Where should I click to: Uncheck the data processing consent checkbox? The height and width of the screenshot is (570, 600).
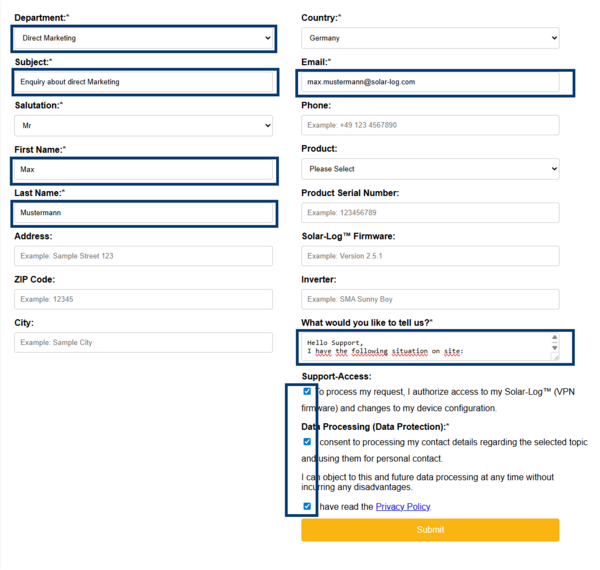pos(307,441)
